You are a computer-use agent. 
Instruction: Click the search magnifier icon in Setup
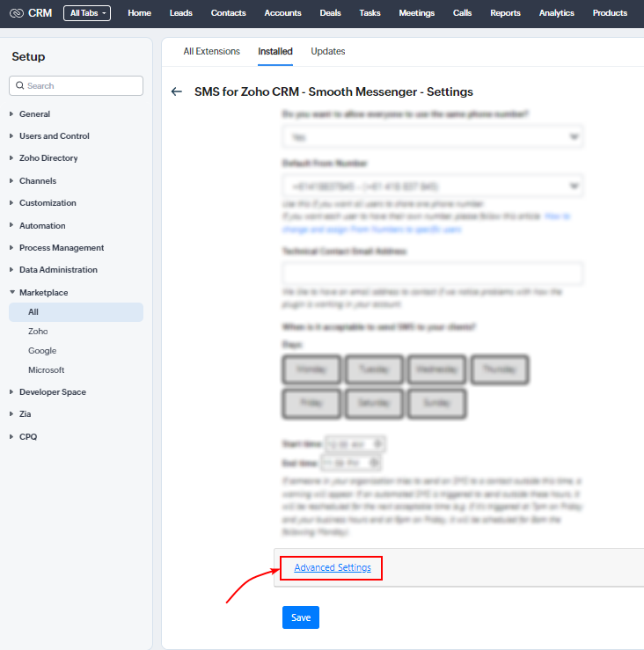coord(19,86)
